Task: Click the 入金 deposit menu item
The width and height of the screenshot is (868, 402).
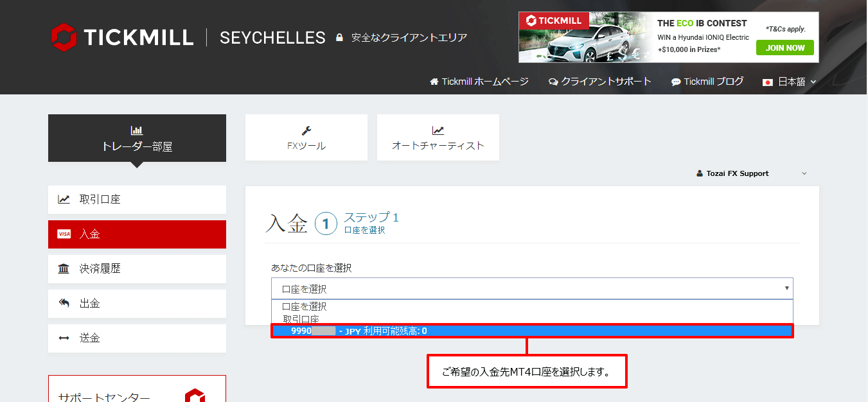Action: 137,234
